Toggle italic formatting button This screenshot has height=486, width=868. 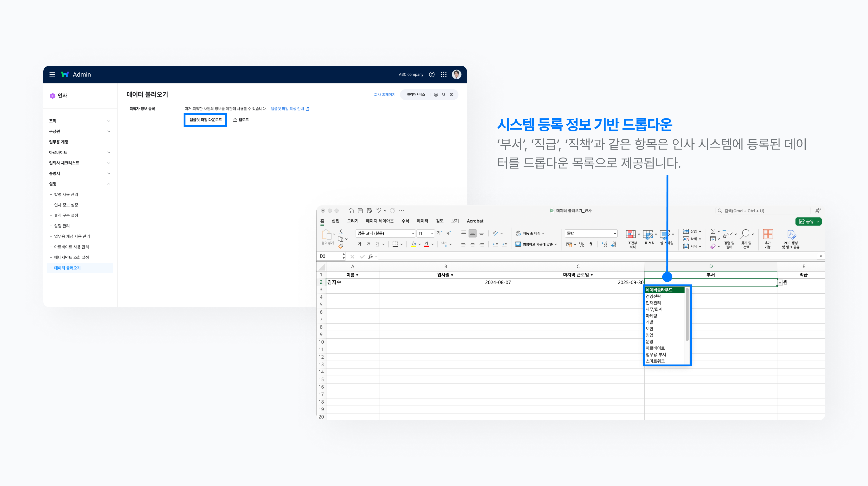tap(368, 244)
